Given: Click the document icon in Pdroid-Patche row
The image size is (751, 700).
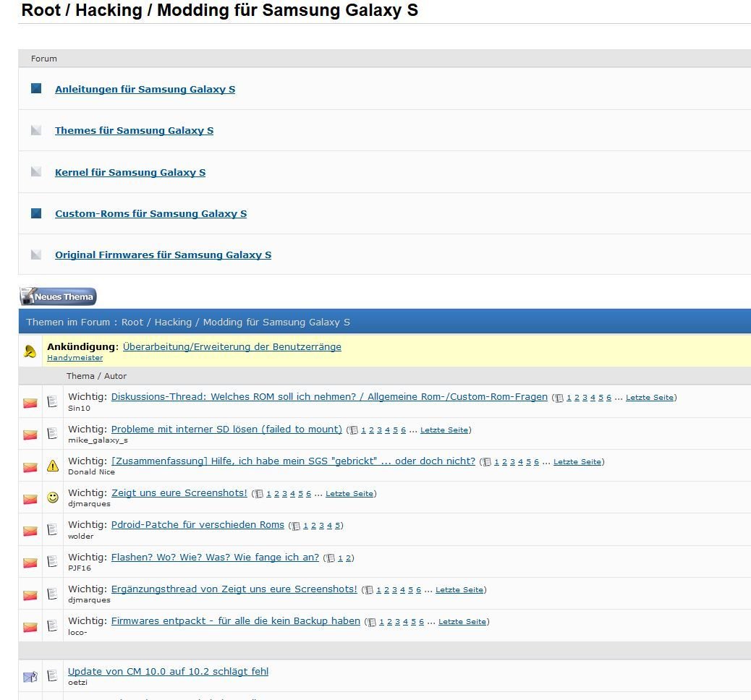Looking at the screenshot, I should [x=53, y=529].
